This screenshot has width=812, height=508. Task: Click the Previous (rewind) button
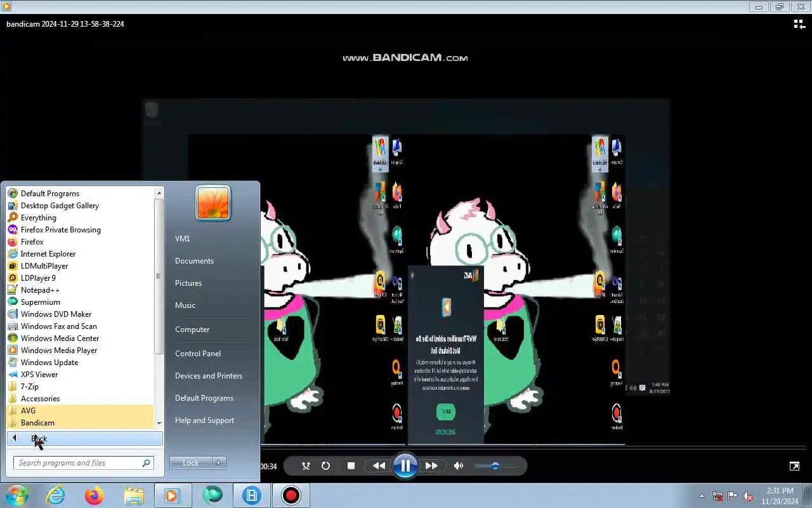pyautogui.click(x=379, y=466)
